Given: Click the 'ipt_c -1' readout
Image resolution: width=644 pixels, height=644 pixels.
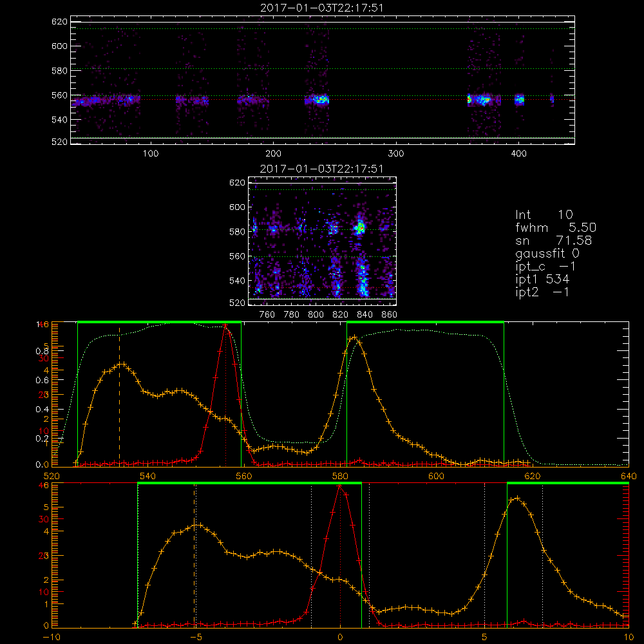Looking at the screenshot, I should (545, 267).
